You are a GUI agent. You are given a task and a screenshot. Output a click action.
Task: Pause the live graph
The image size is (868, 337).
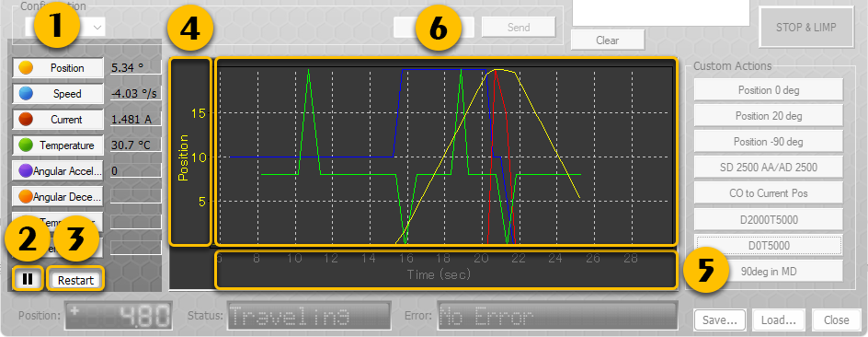pos(28,279)
